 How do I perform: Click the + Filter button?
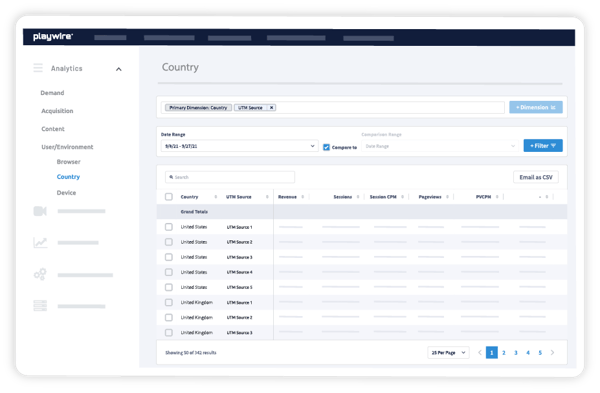543,146
